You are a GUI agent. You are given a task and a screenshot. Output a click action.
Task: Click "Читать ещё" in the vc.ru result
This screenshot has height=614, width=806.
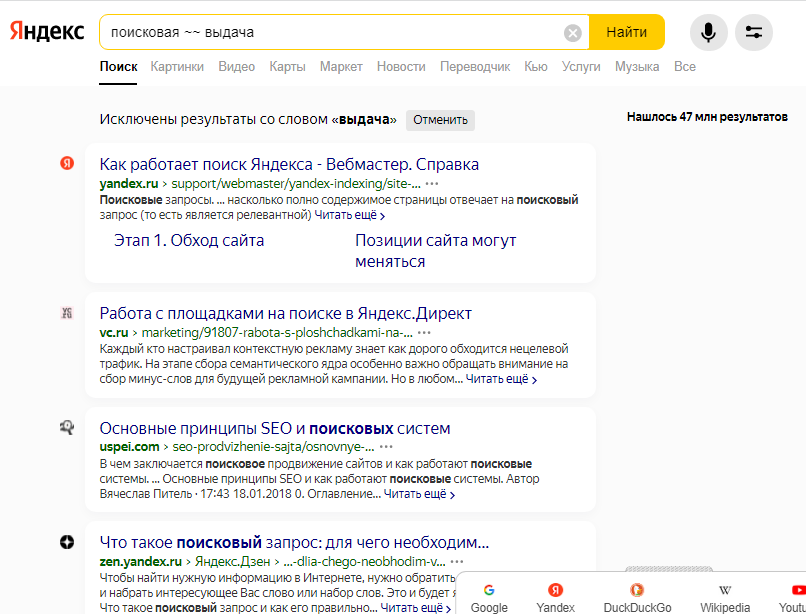(x=501, y=379)
